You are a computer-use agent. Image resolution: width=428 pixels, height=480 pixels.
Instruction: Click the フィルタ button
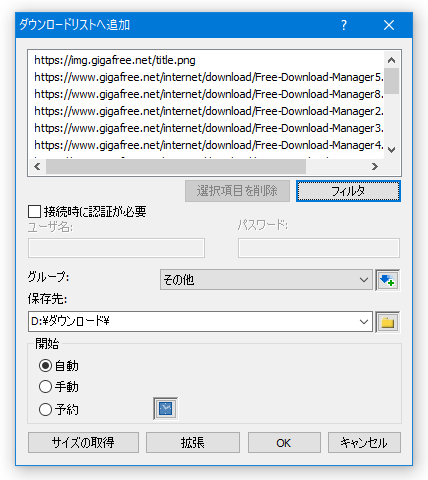tap(348, 191)
